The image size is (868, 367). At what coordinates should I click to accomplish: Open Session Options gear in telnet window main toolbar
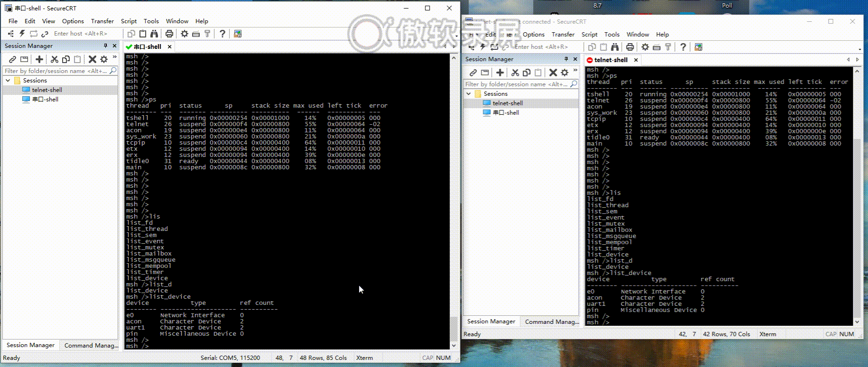click(645, 47)
